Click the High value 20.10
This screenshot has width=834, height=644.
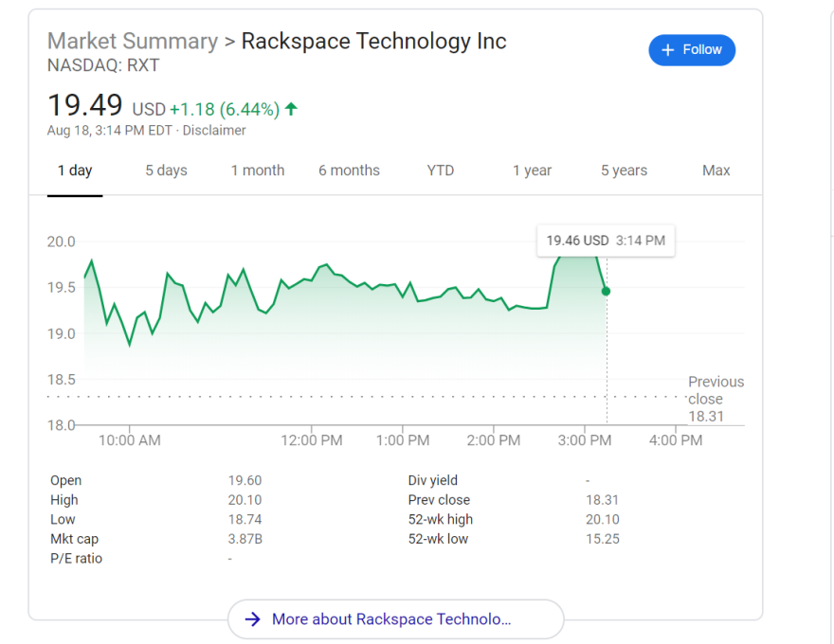[245, 500]
